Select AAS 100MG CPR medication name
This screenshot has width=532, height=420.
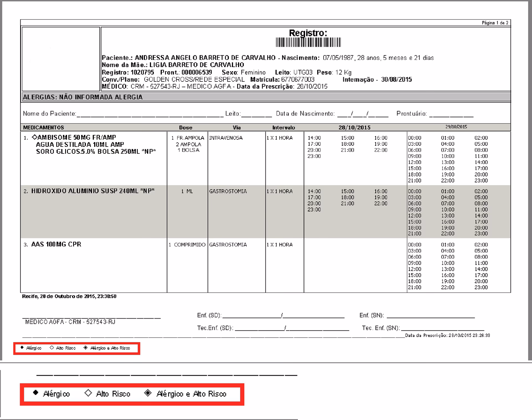56,244
